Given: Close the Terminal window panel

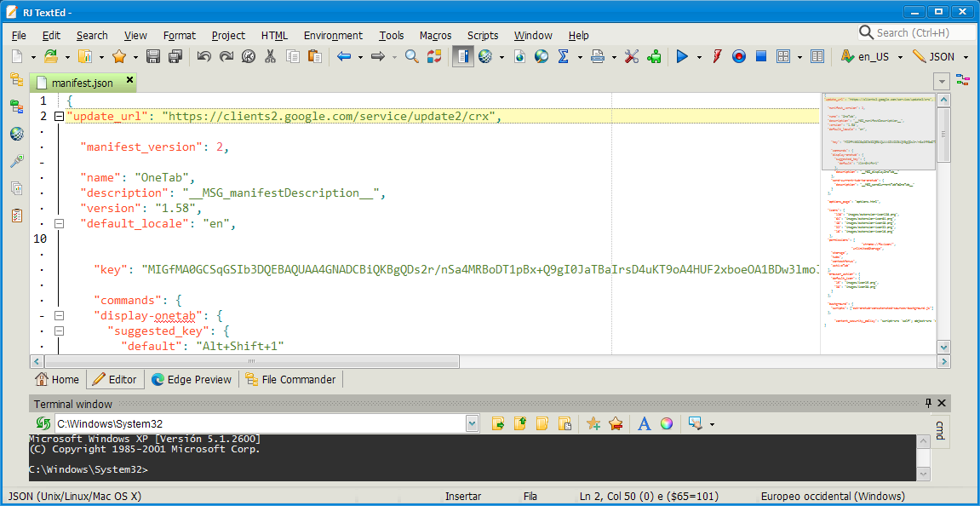Looking at the screenshot, I should (x=942, y=404).
